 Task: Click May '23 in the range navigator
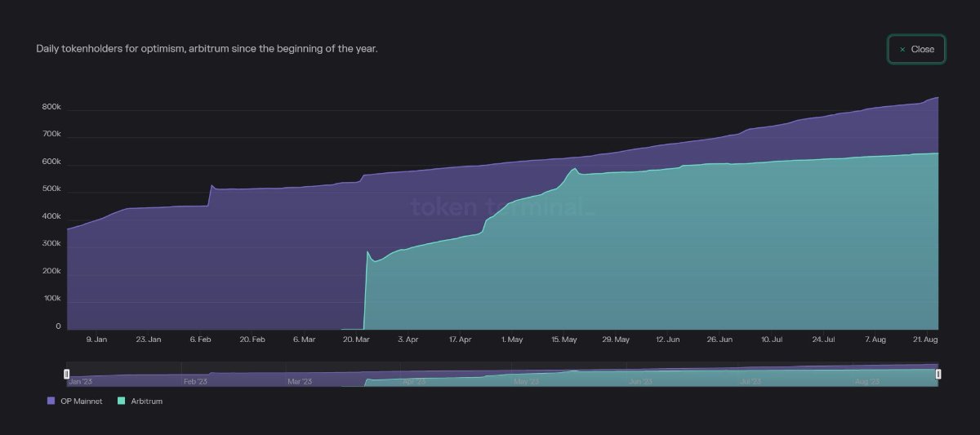tap(526, 381)
